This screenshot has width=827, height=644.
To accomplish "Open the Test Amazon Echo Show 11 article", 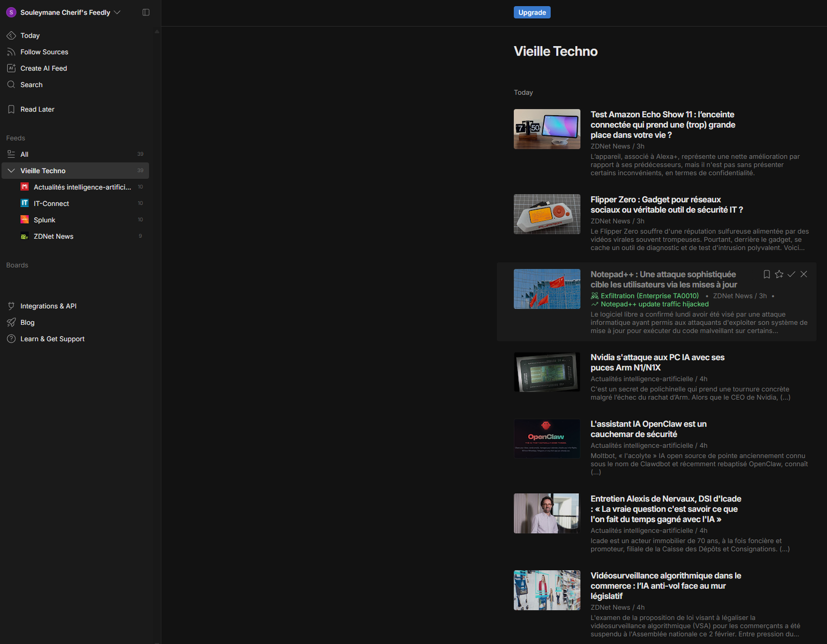I will click(663, 125).
